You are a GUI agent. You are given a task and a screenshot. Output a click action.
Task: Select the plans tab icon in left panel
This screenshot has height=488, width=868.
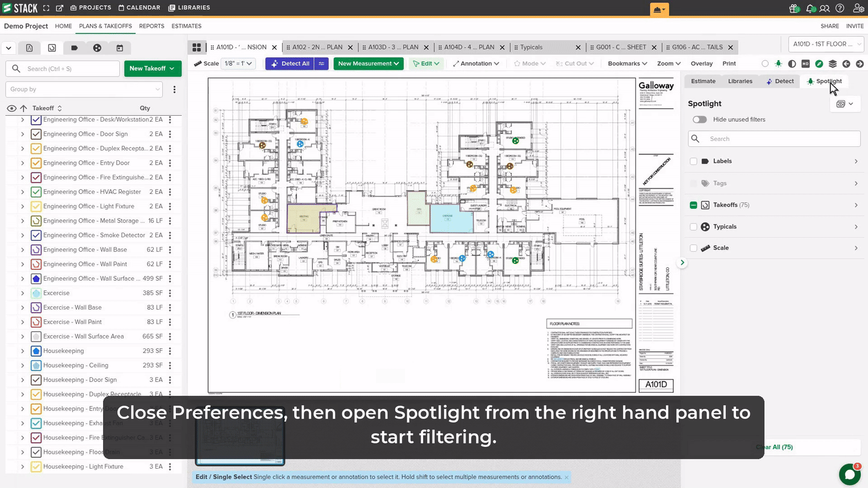pyautogui.click(x=29, y=48)
